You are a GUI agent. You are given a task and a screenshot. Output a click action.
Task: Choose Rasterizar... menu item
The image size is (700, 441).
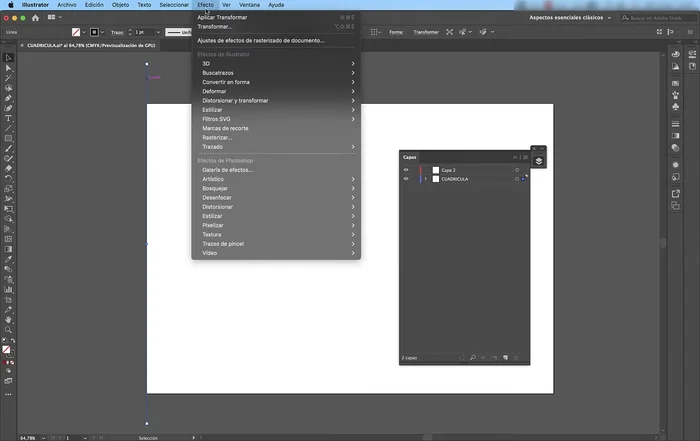click(x=276, y=137)
